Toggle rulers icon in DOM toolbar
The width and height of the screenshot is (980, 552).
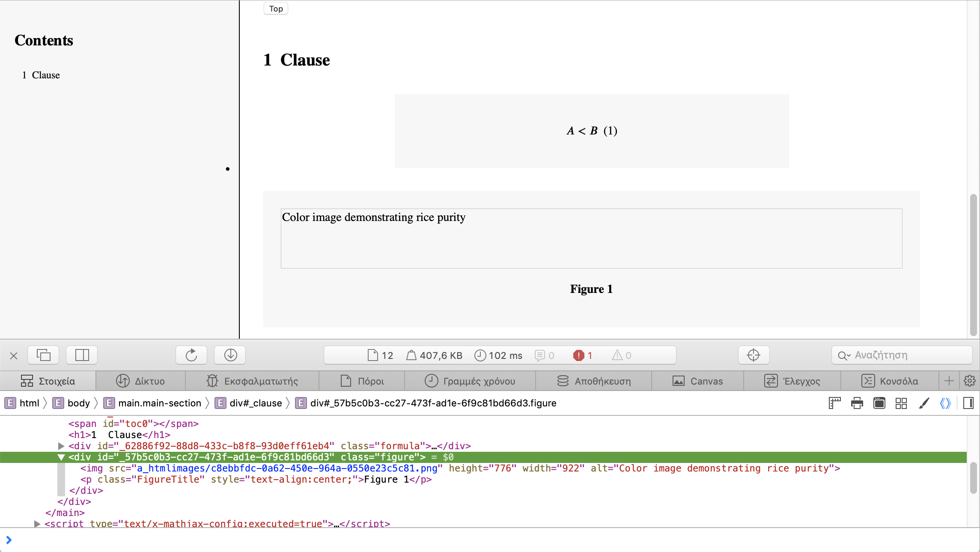coord(834,403)
